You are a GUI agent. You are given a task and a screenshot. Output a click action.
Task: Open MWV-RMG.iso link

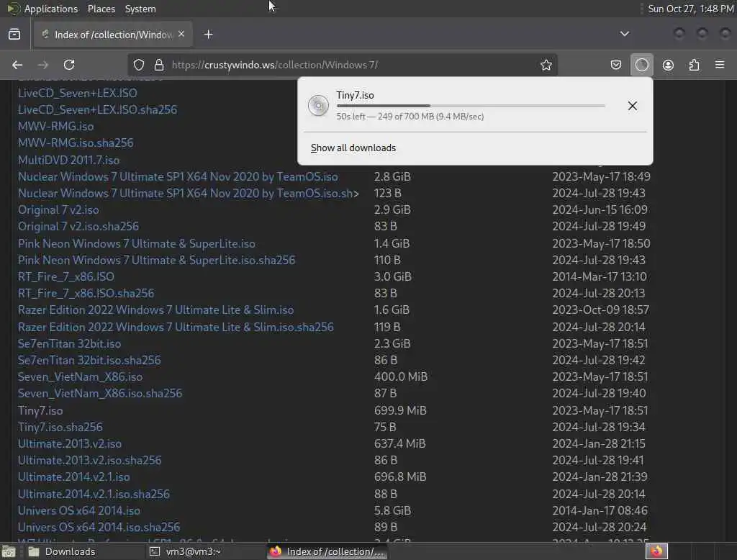[55, 127]
